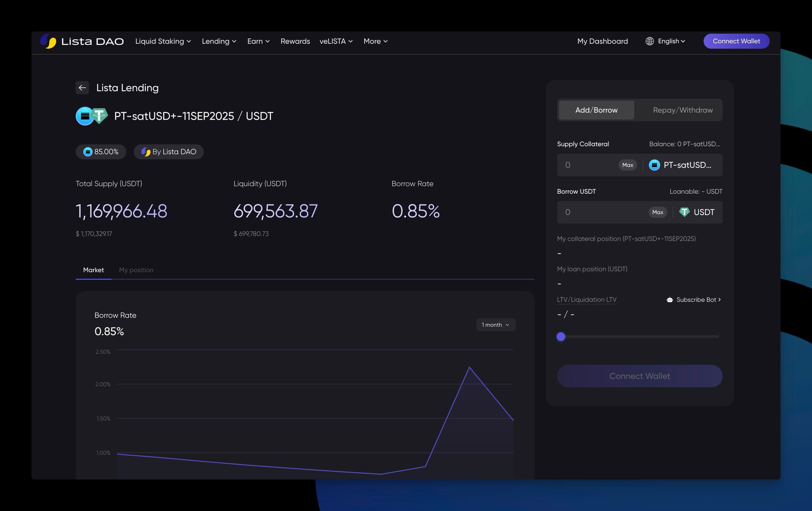This screenshot has height=511, width=812.
Task: Expand the Liquid Staking menu
Action: [x=163, y=41]
